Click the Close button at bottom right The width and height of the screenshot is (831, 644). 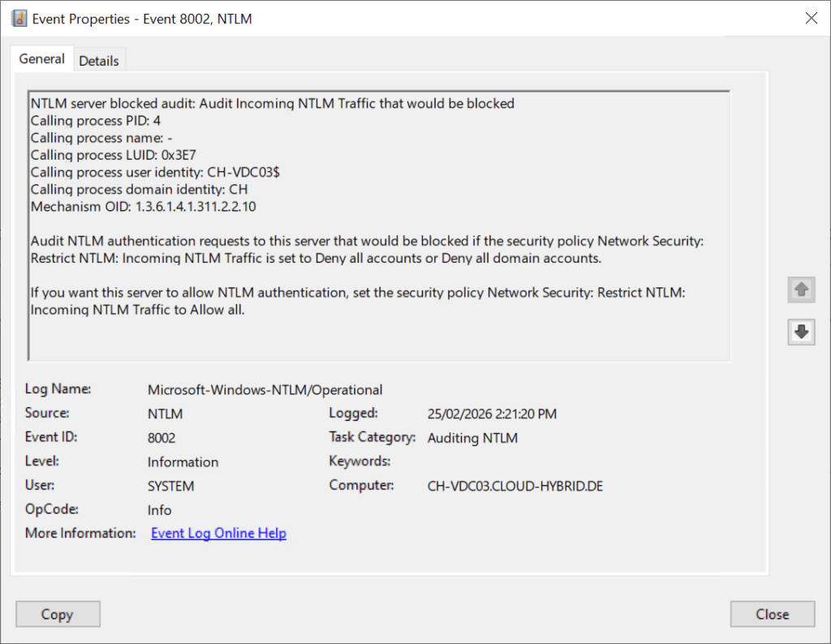click(772, 614)
